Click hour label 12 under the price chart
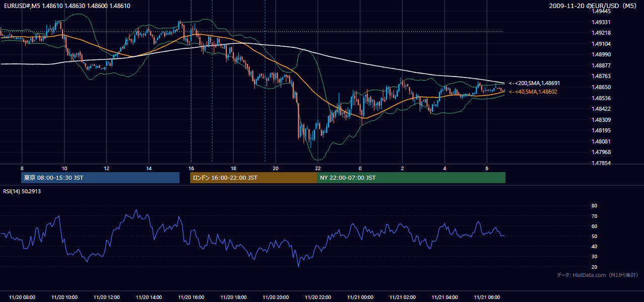This screenshot has height=302, width=644. point(107,168)
